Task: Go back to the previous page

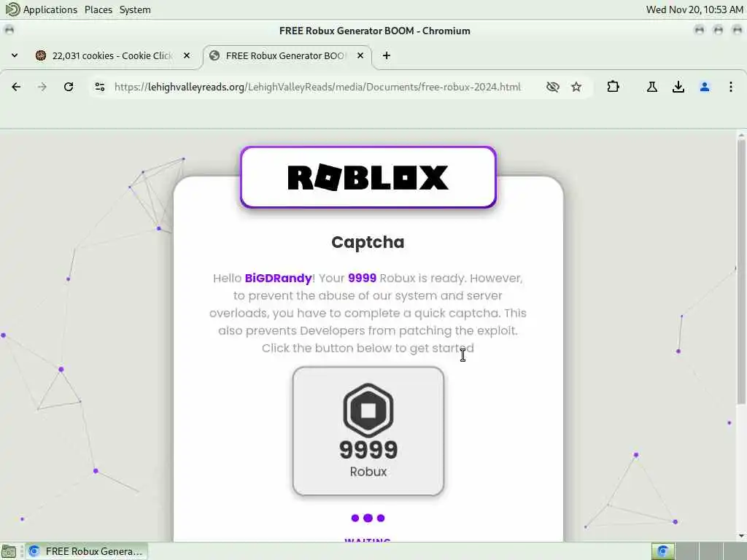Action: (16, 87)
